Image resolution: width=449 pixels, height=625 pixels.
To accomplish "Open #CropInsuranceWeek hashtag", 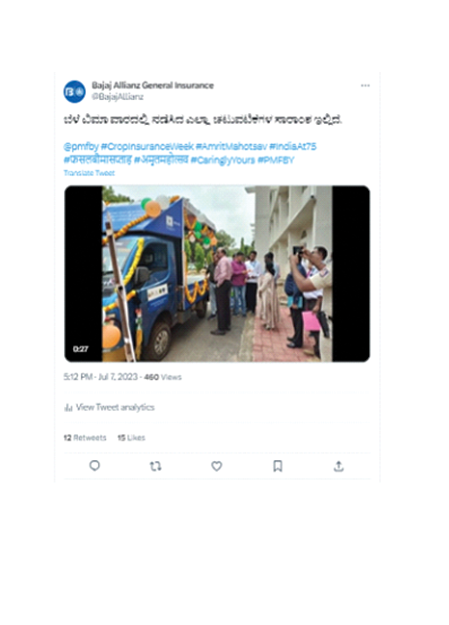I will pos(147,146).
